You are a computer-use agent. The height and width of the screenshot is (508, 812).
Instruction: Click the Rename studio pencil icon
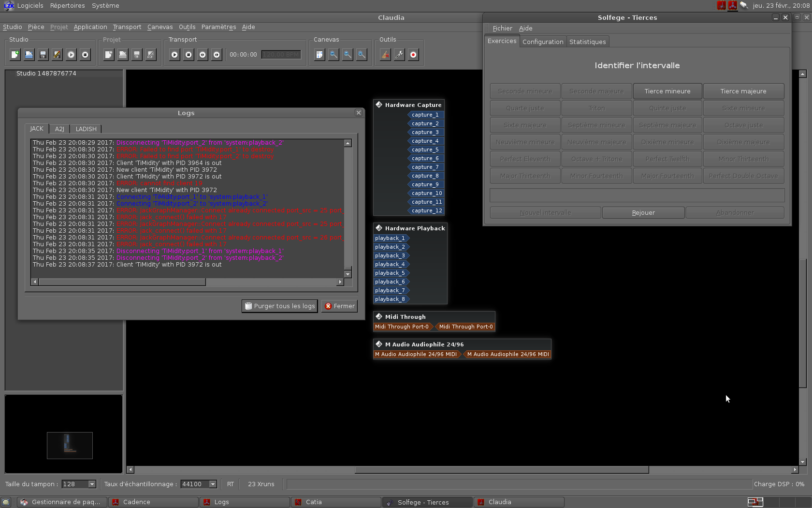point(57,55)
